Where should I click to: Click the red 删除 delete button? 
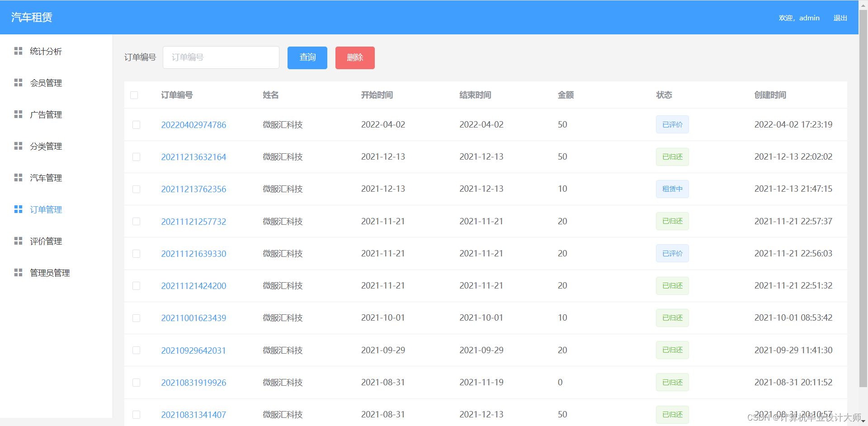pos(355,58)
